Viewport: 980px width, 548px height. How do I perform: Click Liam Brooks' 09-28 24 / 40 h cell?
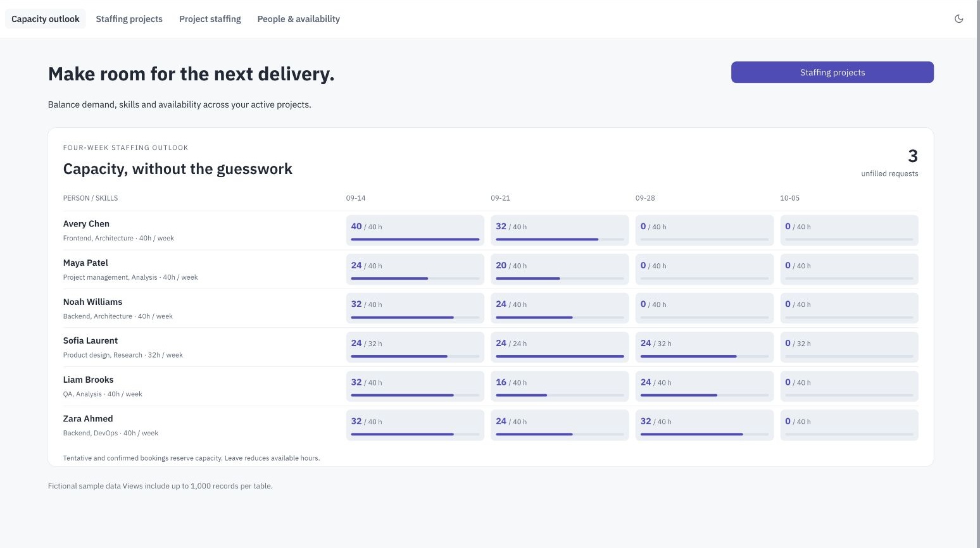(705, 386)
